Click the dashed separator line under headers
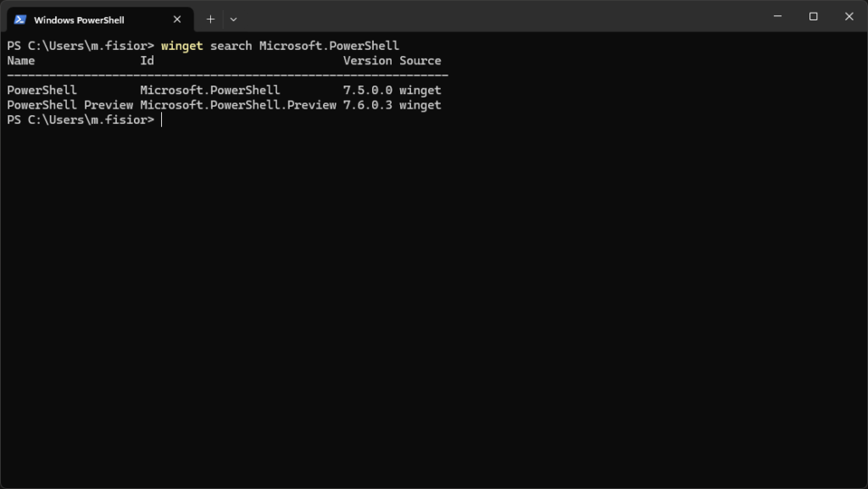The width and height of the screenshot is (868, 489). [227, 75]
